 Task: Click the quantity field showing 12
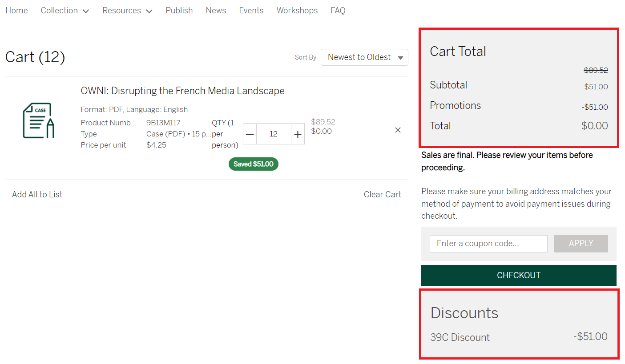pyautogui.click(x=274, y=134)
